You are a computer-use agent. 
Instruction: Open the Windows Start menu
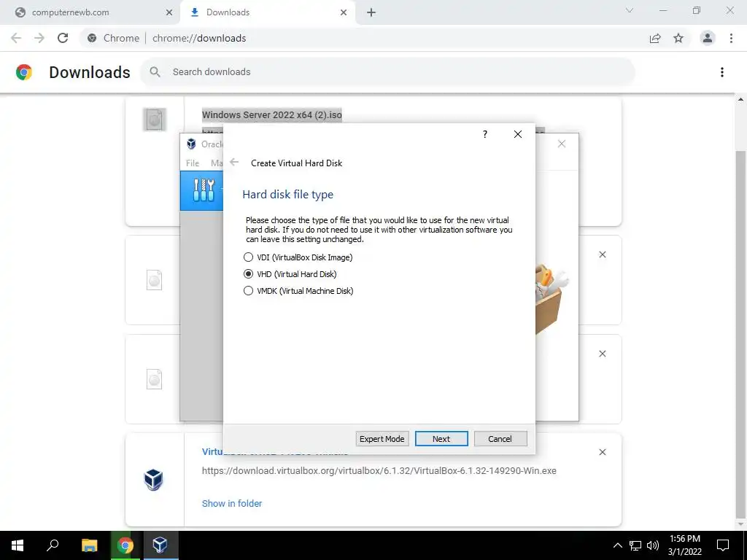coord(18,545)
